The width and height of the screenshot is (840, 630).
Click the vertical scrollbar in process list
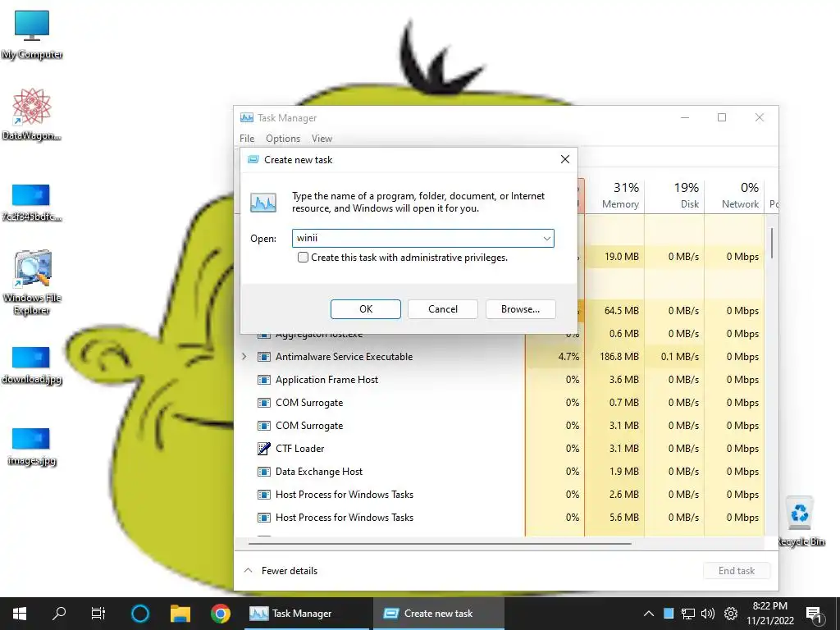point(772,244)
